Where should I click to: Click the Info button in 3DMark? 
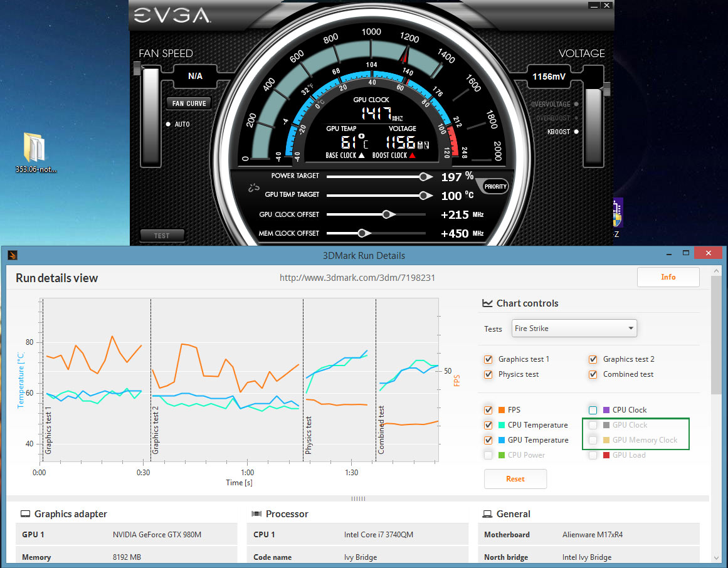(x=668, y=277)
